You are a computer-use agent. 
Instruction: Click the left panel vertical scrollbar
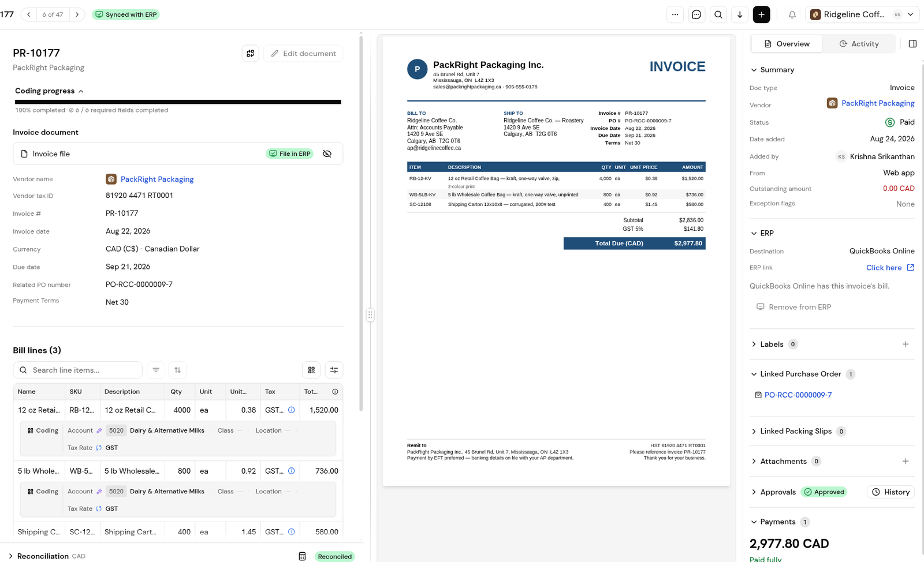pyautogui.click(x=362, y=224)
